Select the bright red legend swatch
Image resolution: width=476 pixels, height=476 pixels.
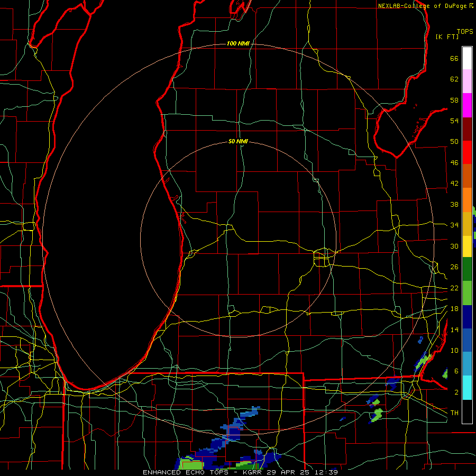tap(467, 152)
